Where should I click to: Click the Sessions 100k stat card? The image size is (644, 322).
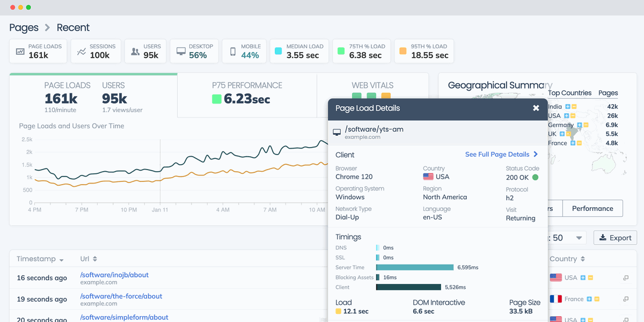point(96,51)
